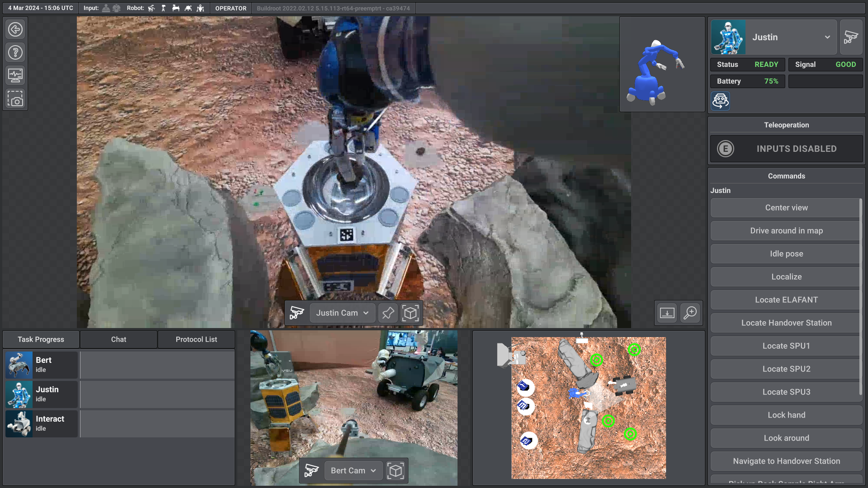The height and width of the screenshot is (488, 868).
Task: Expand the Justin operator dropdown
Action: pyautogui.click(x=827, y=37)
